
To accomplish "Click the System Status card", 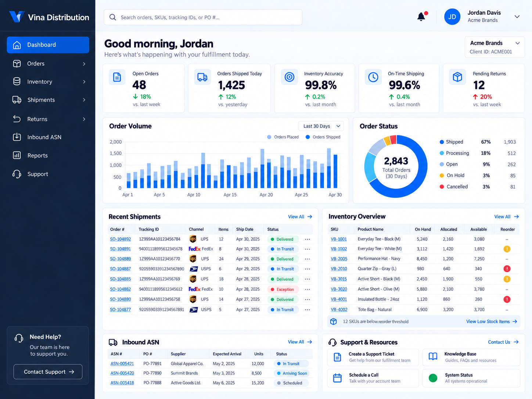I will pos(471,378).
